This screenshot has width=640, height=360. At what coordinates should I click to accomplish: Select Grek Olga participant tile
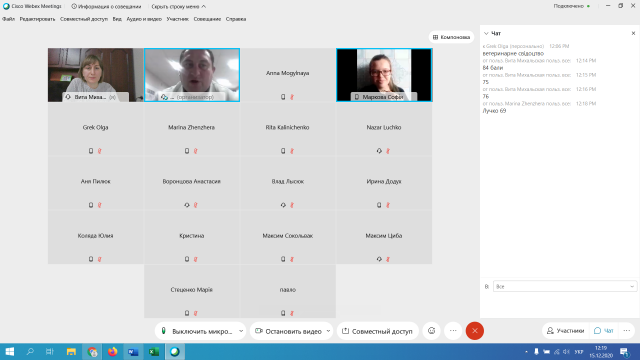tap(96, 129)
